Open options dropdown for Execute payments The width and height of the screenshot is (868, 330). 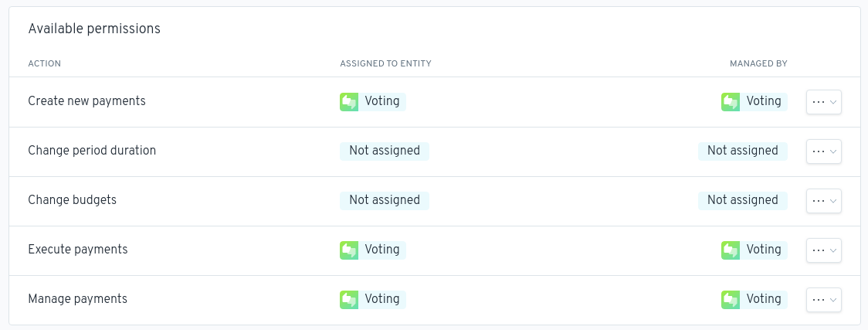823,250
